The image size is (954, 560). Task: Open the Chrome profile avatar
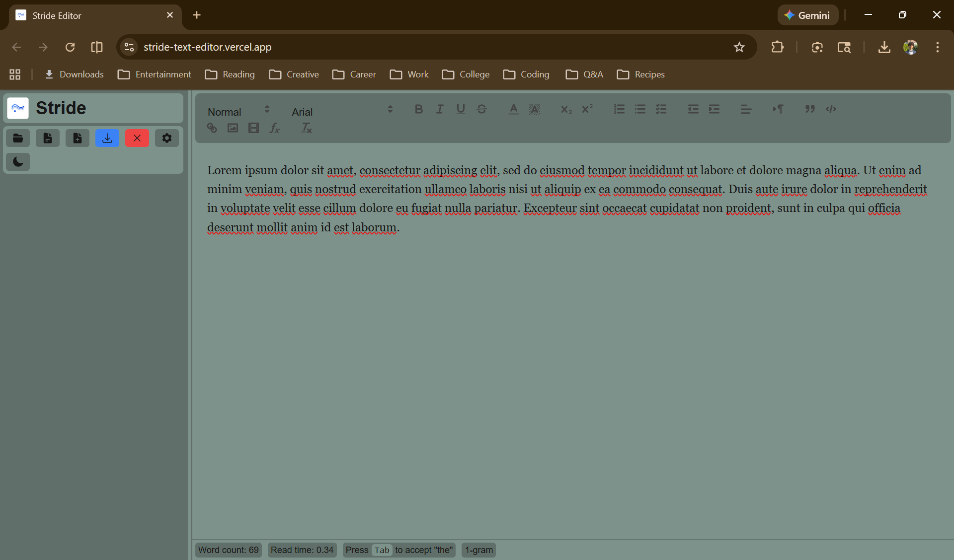point(911,47)
